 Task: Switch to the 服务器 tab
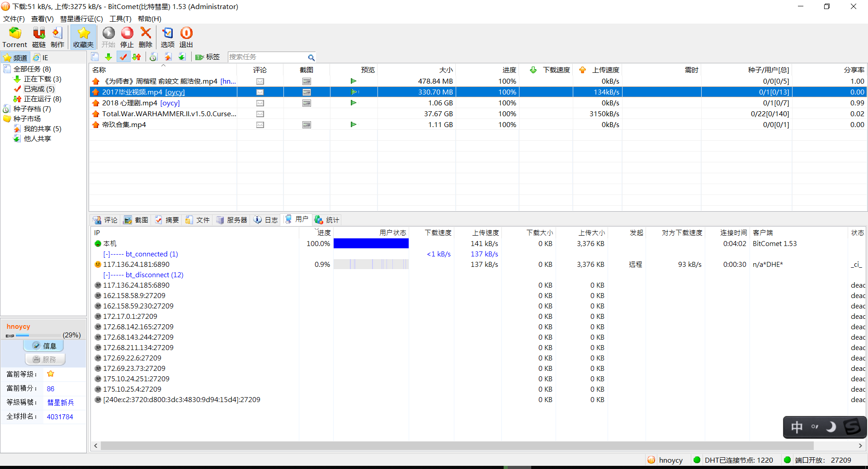(x=232, y=220)
